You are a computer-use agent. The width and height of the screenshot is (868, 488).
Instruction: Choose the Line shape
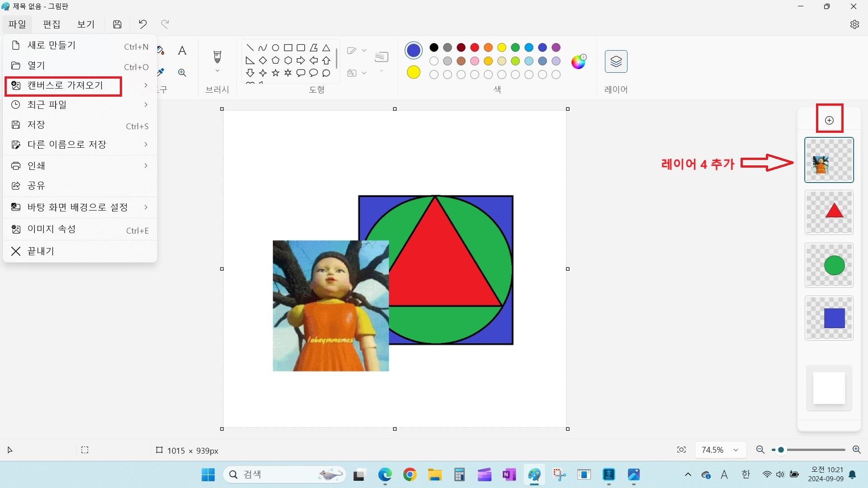pos(250,47)
